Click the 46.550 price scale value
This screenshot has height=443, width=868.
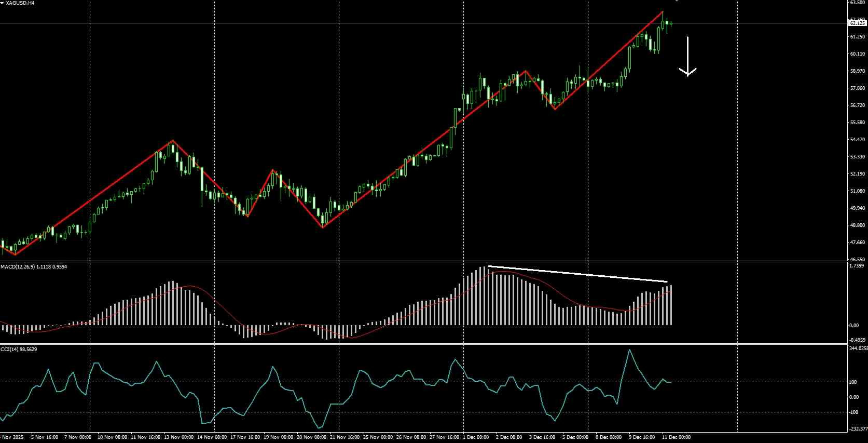tap(858, 259)
